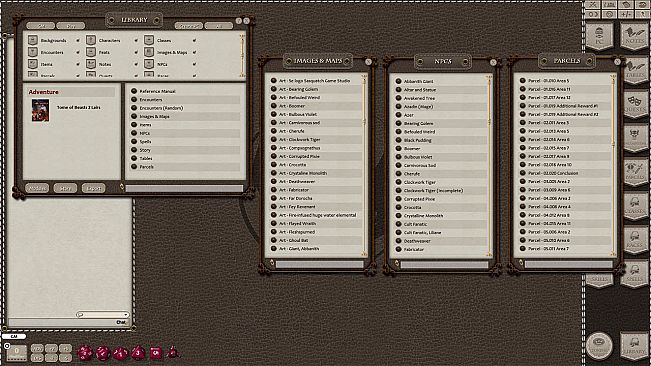This screenshot has height=366, width=651.
Task: Open the Parcels sidebar button
Action: pyautogui.click(x=635, y=172)
